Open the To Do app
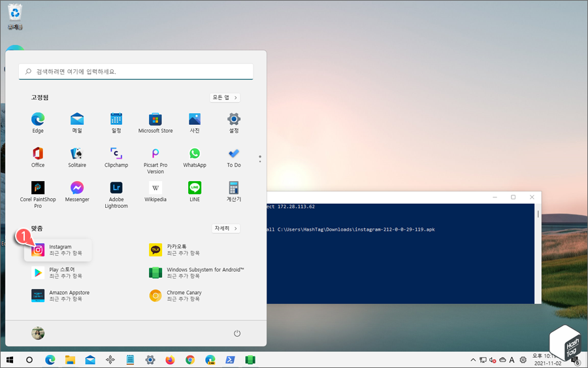Screen dimensions: 588x368 pos(234,157)
